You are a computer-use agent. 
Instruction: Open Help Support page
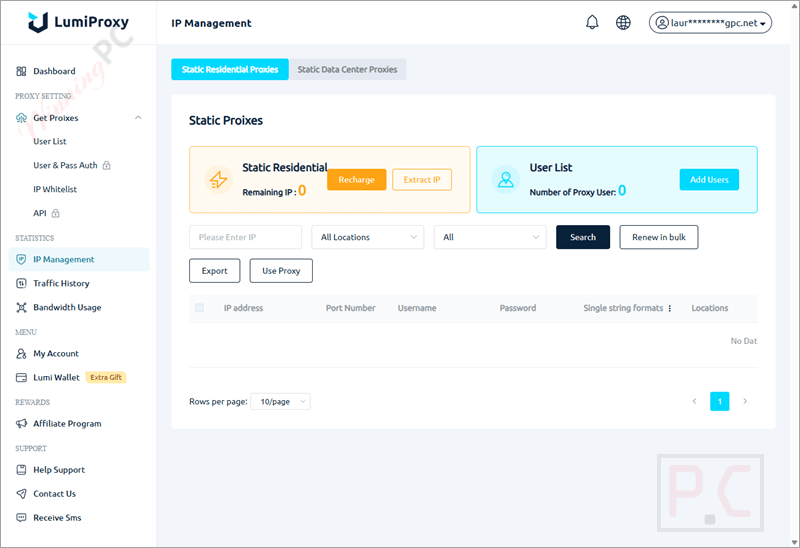tap(59, 470)
